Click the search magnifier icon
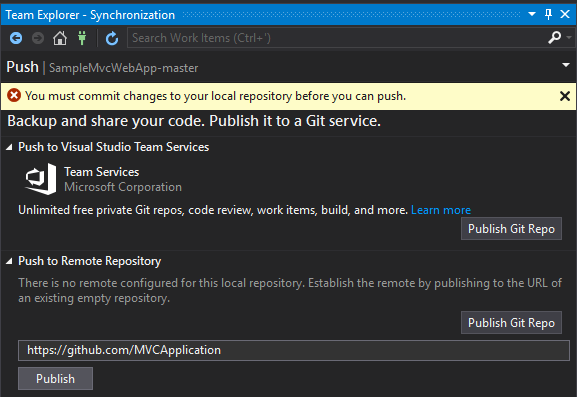Image resolution: width=577 pixels, height=397 pixels. tap(555, 38)
